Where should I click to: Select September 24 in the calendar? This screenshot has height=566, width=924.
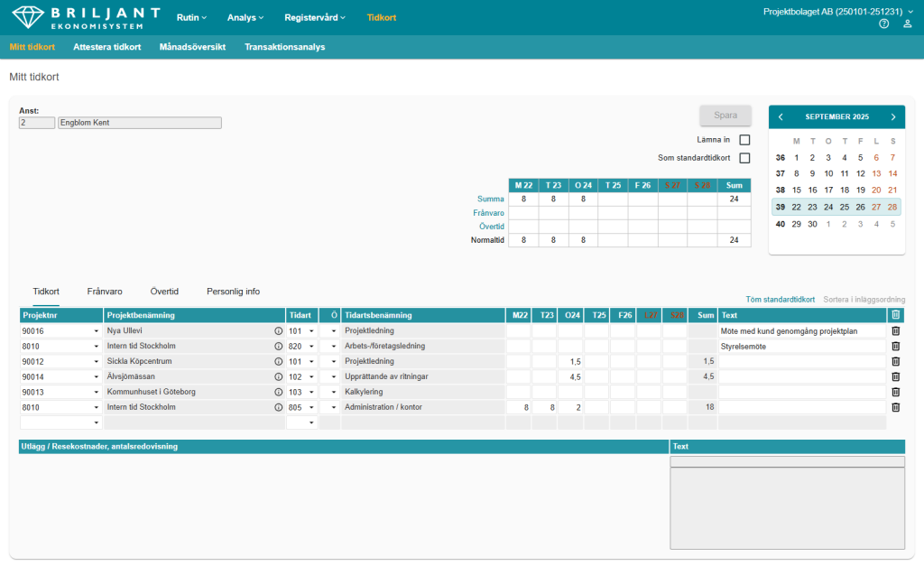click(x=828, y=207)
